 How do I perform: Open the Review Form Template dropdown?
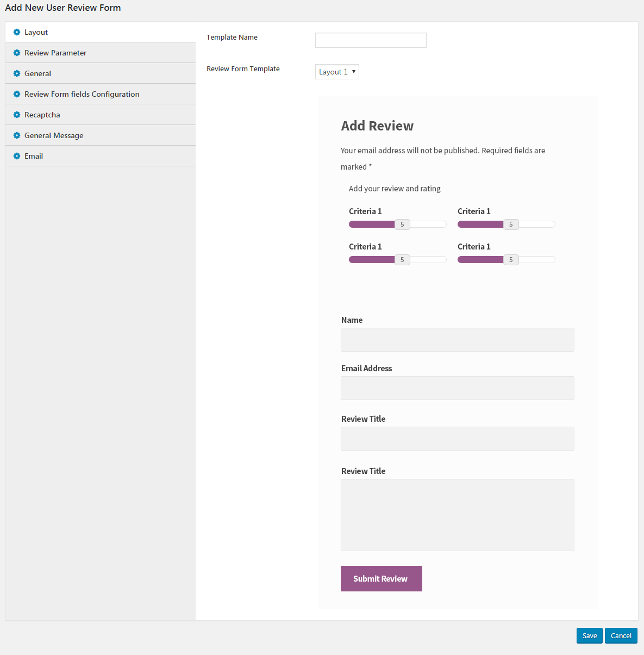[x=337, y=72]
